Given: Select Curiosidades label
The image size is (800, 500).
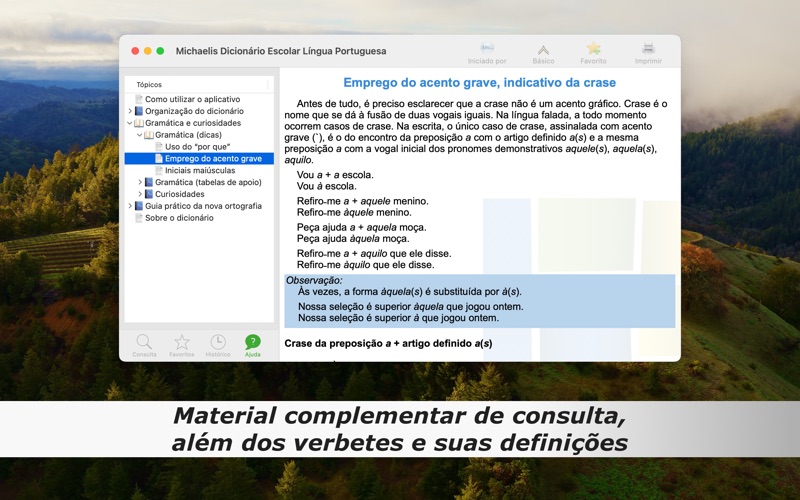Looking at the screenshot, I should tap(180, 194).
